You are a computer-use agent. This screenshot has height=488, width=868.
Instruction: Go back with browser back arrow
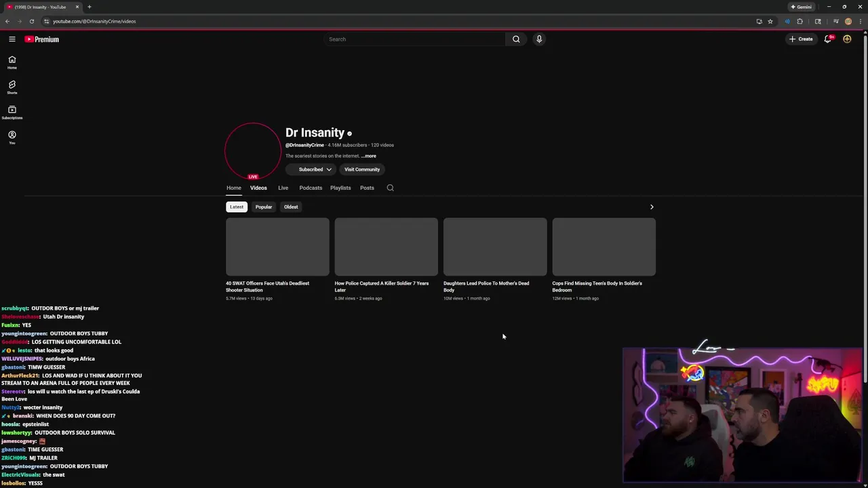coord(7,21)
